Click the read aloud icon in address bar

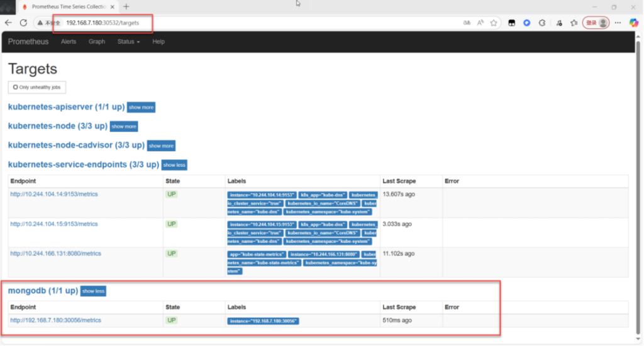coord(480,23)
